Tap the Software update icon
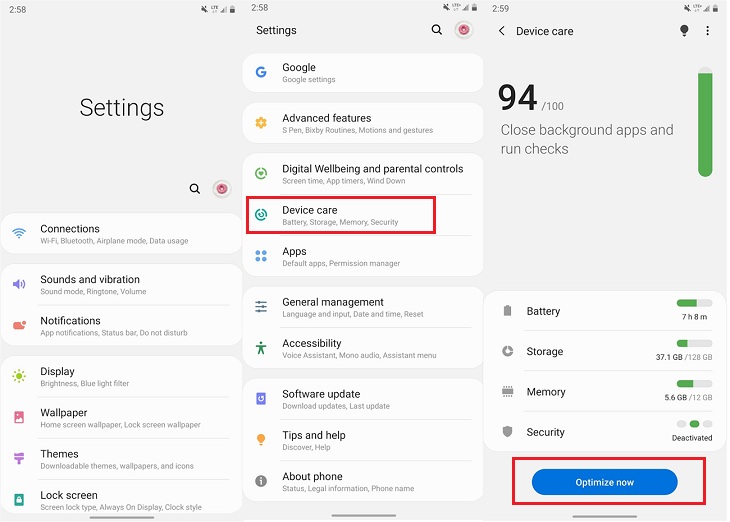 [261, 399]
